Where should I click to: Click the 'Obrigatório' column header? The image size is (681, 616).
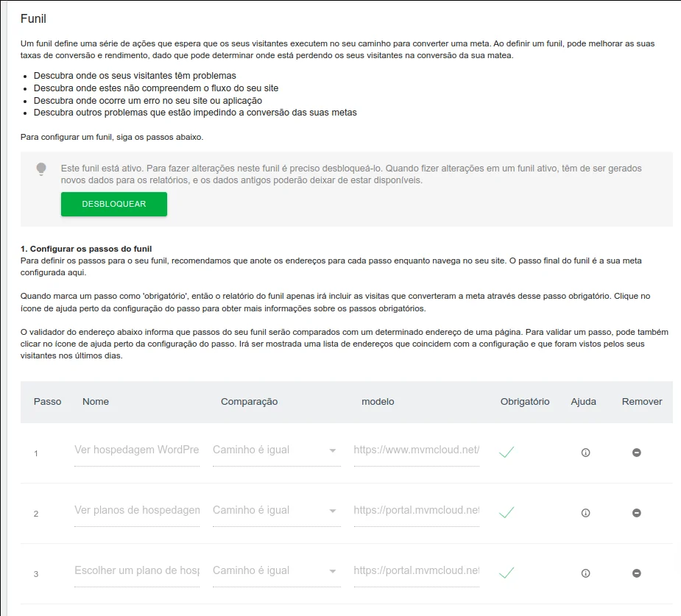tap(525, 402)
